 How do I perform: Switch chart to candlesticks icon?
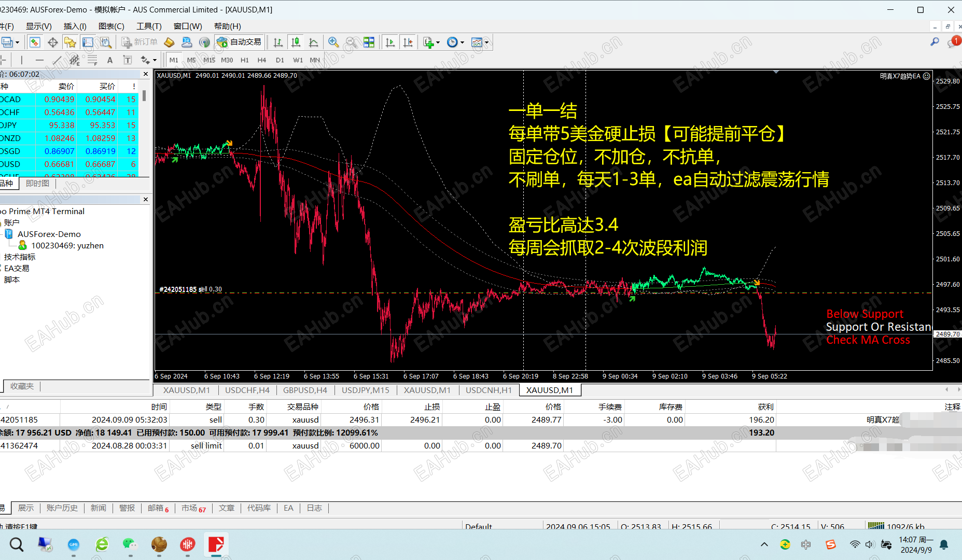[x=296, y=43]
